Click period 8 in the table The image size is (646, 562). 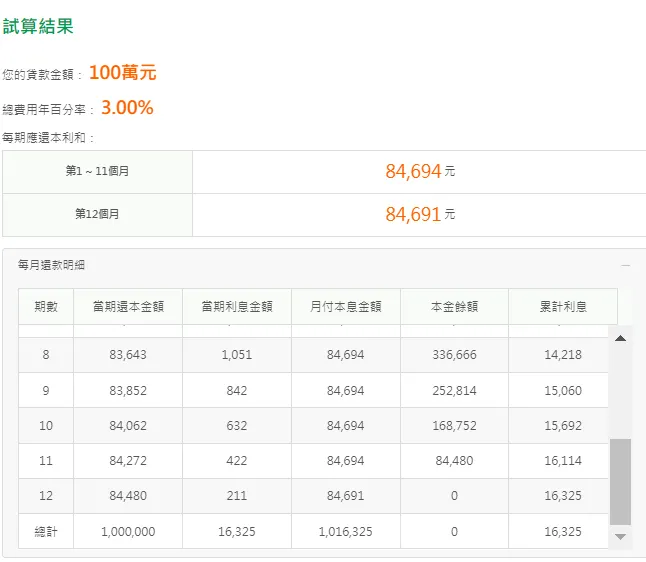point(46,355)
